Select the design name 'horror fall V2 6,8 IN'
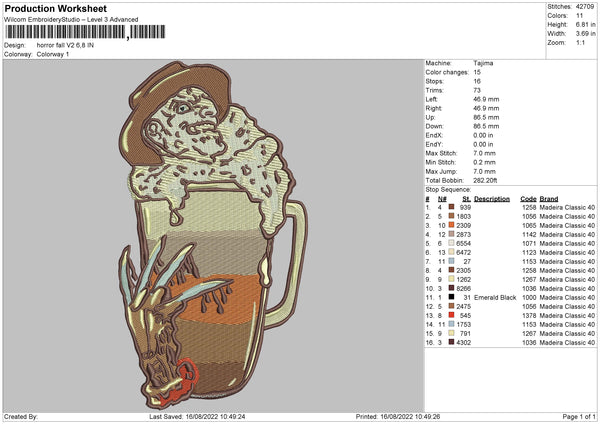Image resolution: width=600 pixels, height=424 pixels. coord(65,45)
